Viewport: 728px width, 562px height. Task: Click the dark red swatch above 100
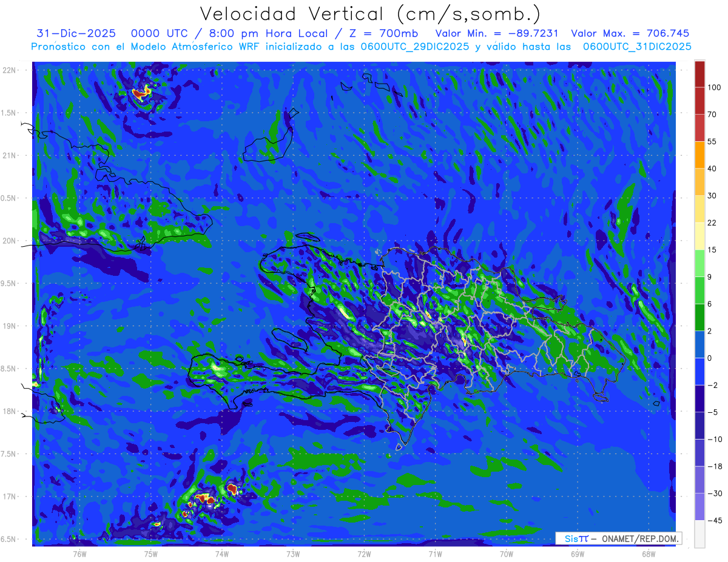(699, 75)
